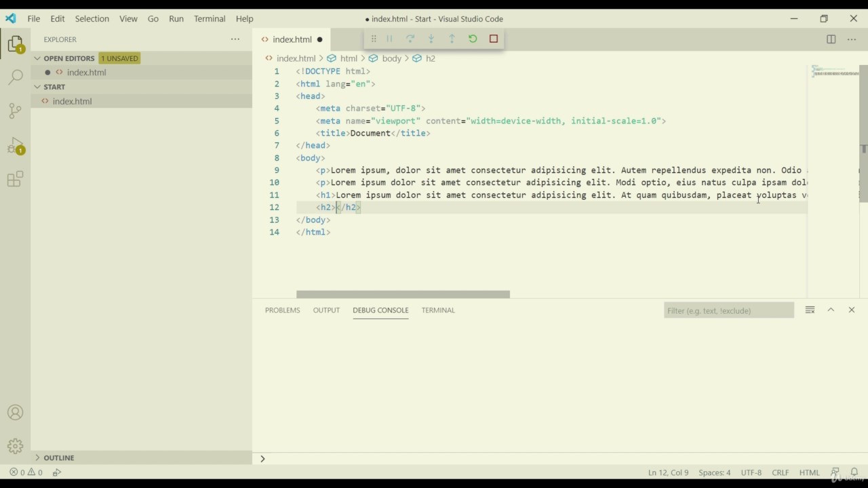Open the Manage gear icon
Screen dimensions: 868x488
pos(15,446)
